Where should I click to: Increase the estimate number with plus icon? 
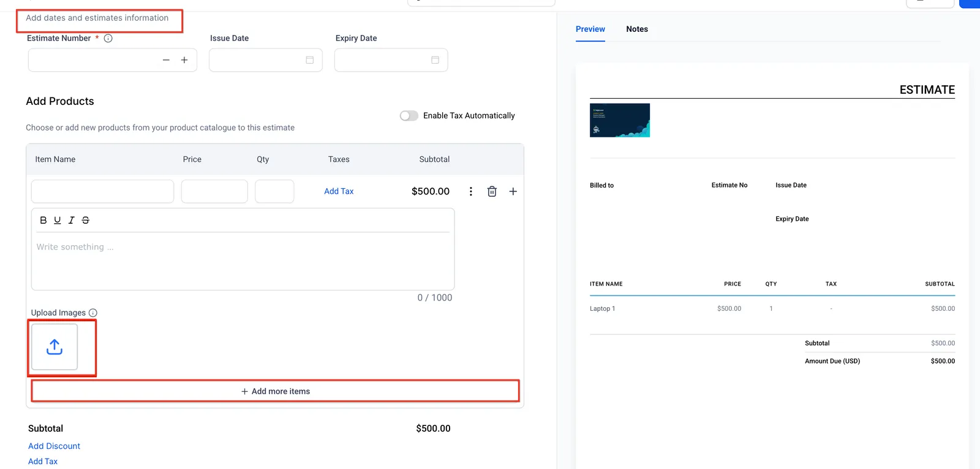(184, 60)
